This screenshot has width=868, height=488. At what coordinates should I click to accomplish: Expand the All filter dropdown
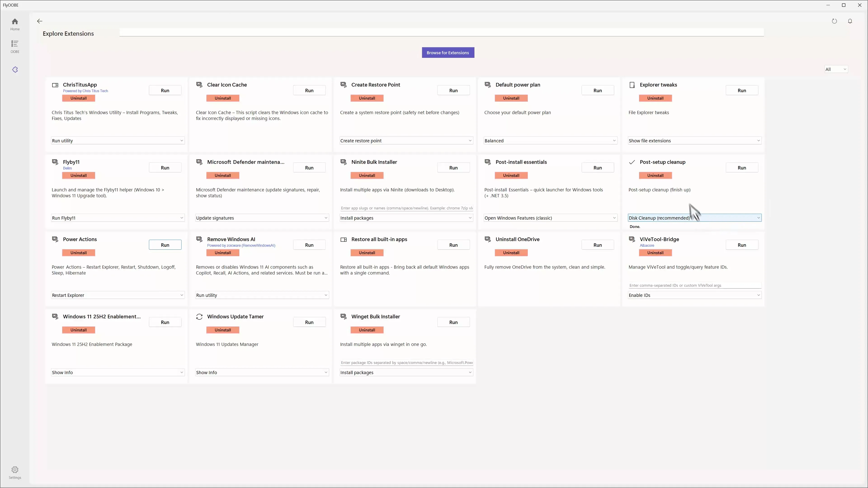pyautogui.click(x=836, y=69)
